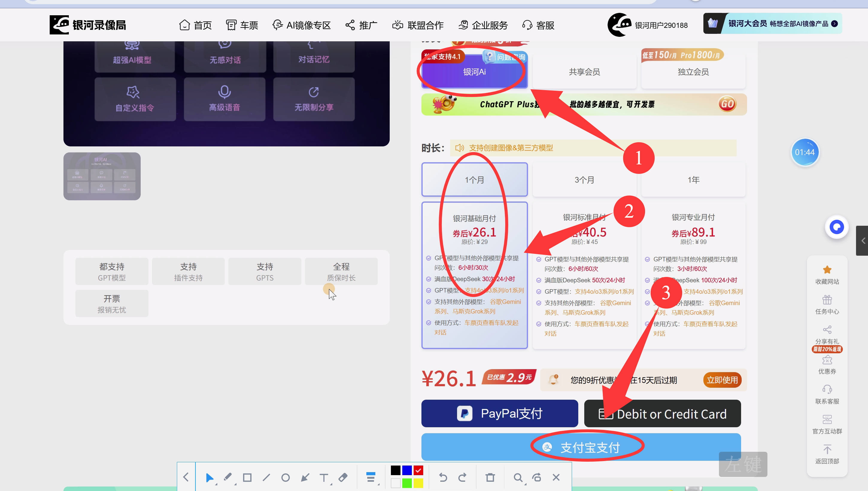Select the pen drawing tool
Viewport: 868px width, 491px height.
228,478
